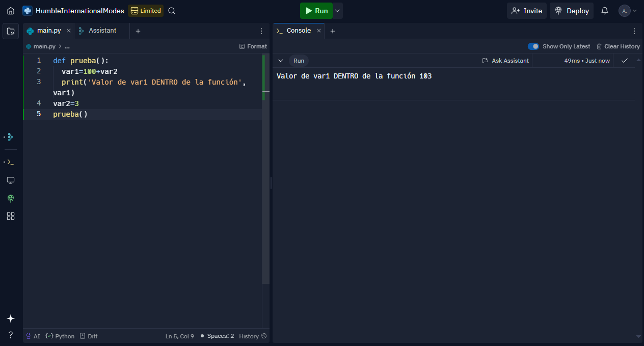The image size is (644, 346).
Task: Click the Invite button
Action: pos(527,11)
